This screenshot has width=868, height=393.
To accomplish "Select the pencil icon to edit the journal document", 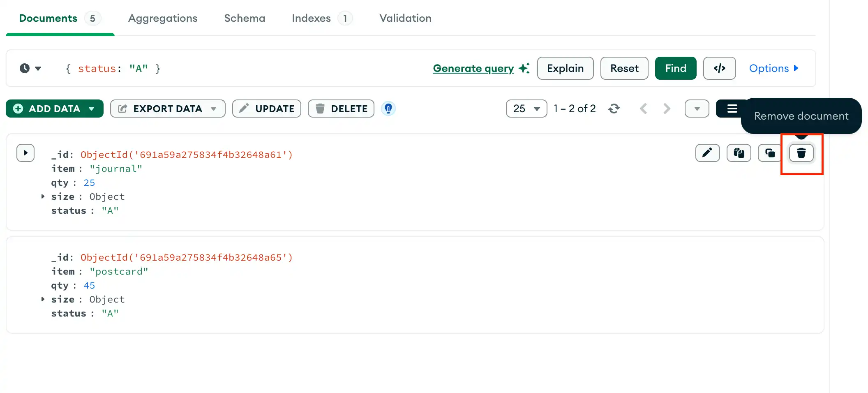I will (707, 153).
